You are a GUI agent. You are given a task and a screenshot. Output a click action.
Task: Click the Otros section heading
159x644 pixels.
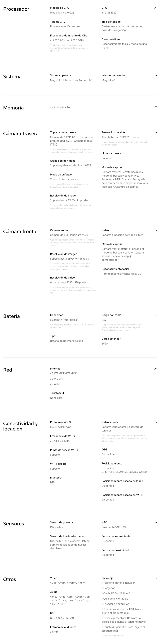click(9, 579)
